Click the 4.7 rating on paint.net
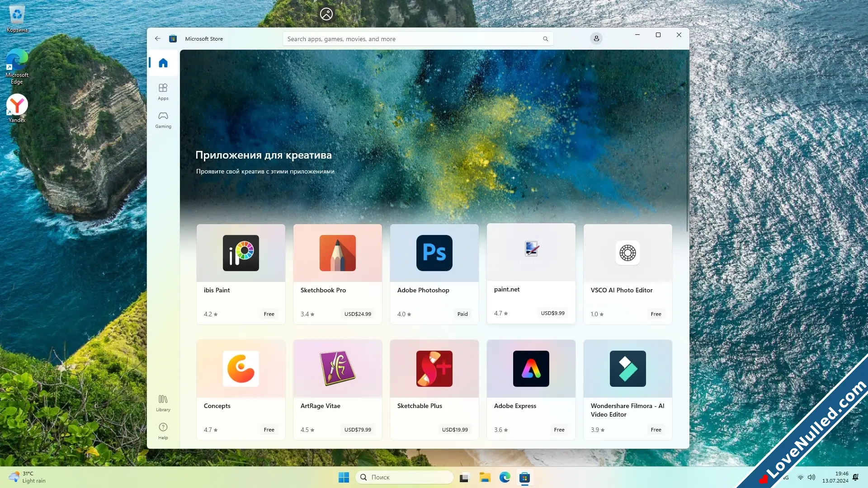Screen dimensions: 868x488 (x=501, y=313)
